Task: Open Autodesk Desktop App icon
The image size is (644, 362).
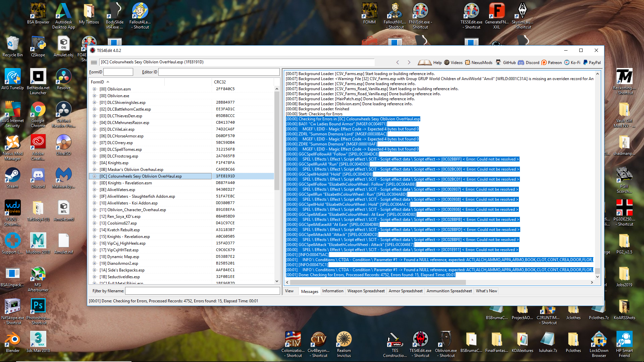Action: (64, 16)
